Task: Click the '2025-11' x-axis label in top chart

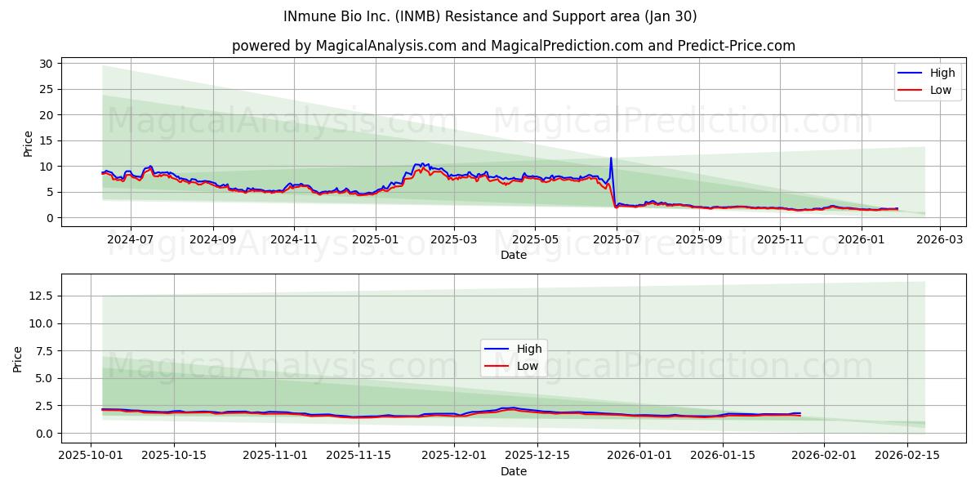Action: (x=781, y=239)
